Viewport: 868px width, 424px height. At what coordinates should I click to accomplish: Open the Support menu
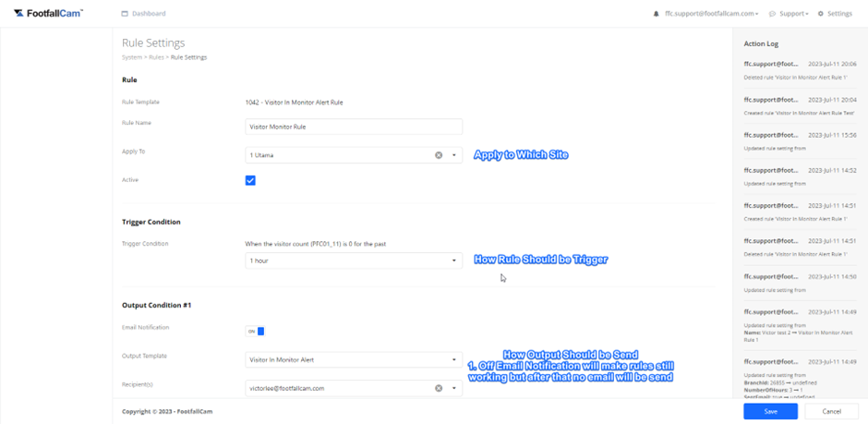tap(793, 14)
